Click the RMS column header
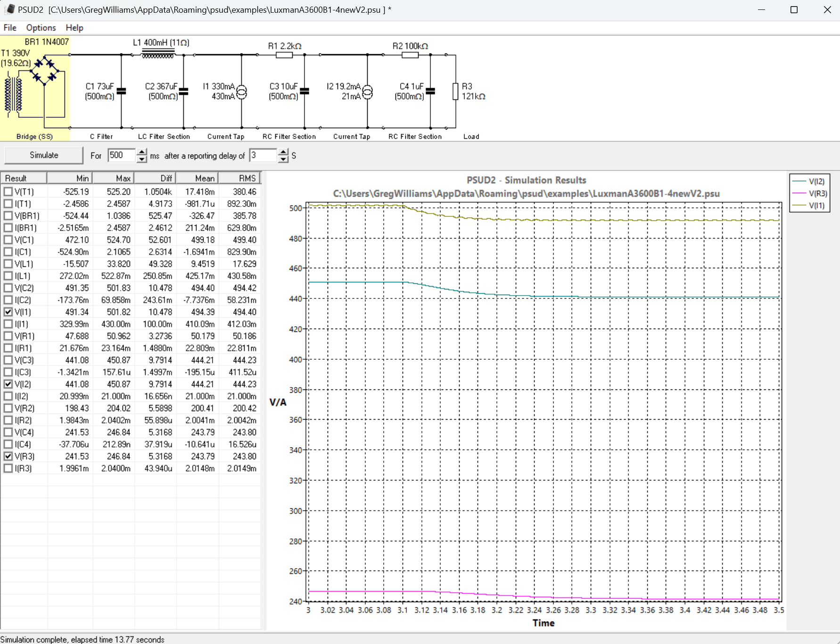This screenshot has height=644, width=840. (239, 178)
